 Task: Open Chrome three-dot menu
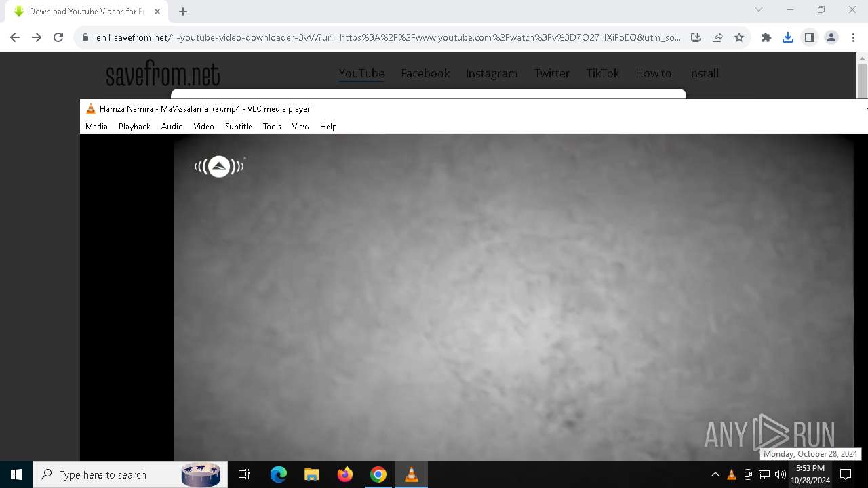point(853,38)
